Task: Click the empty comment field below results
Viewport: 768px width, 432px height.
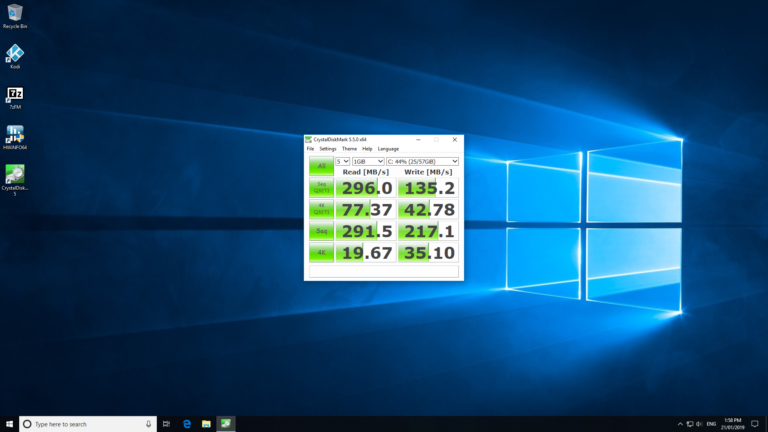Action: pos(384,271)
